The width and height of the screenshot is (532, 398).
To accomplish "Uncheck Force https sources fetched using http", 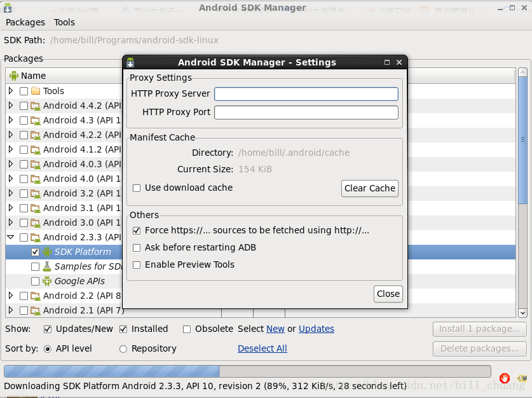I will (x=137, y=231).
